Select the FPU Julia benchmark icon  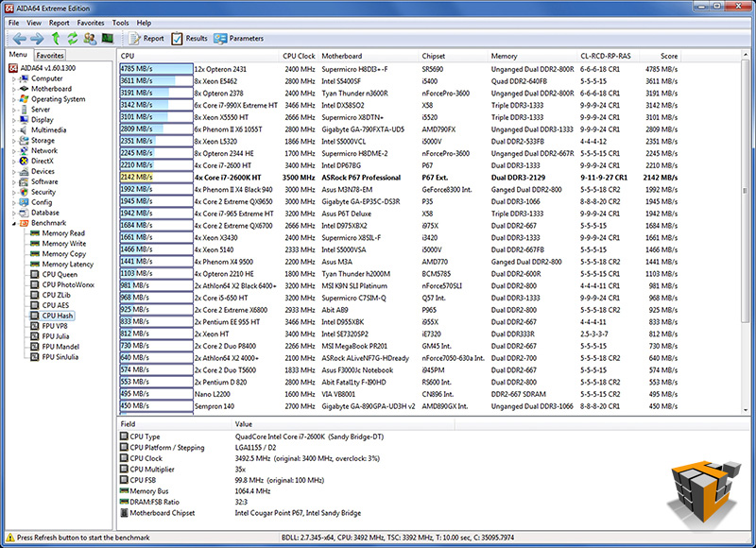pyautogui.click(x=35, y=336)
